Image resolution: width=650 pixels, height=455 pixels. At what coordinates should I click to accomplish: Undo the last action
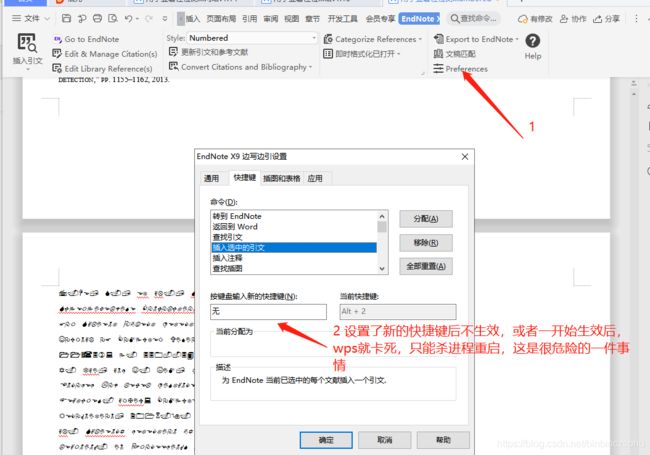point(129,18)
